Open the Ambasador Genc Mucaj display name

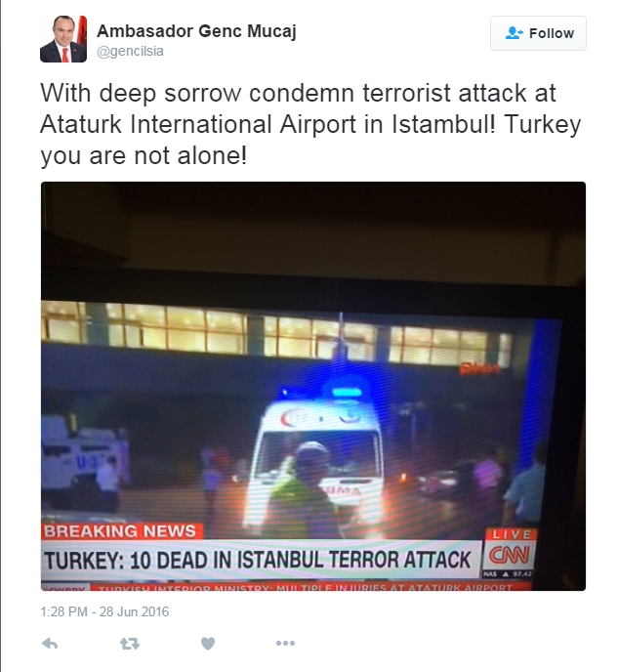pyautogui.click(x=196, y=31)
